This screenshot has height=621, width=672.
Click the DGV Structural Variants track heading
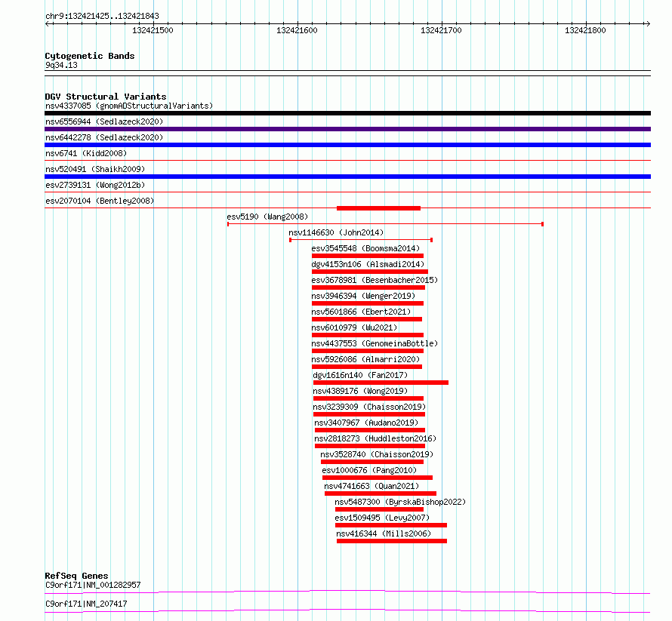pyautogui.click(x=106, y=97)
